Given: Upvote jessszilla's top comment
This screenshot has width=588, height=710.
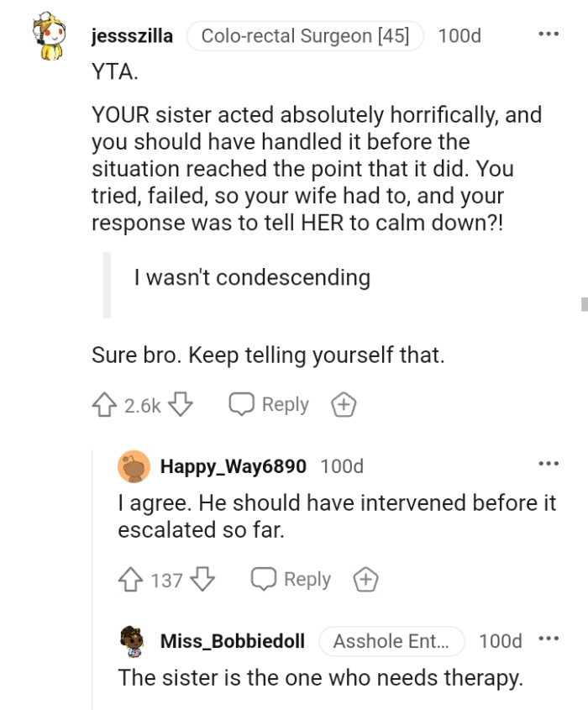Looking at the screenshot, I should (105, 404).
